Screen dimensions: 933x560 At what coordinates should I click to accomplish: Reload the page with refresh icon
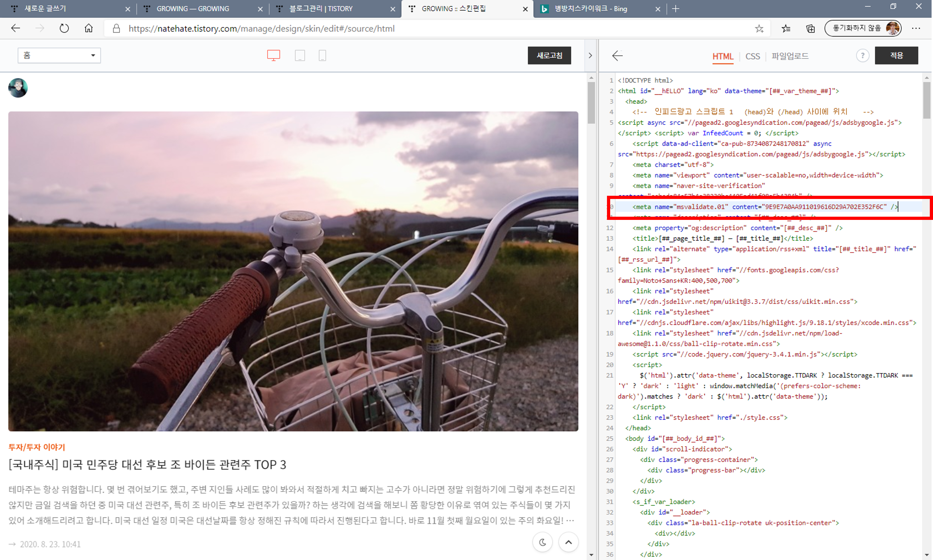[64, 28]
